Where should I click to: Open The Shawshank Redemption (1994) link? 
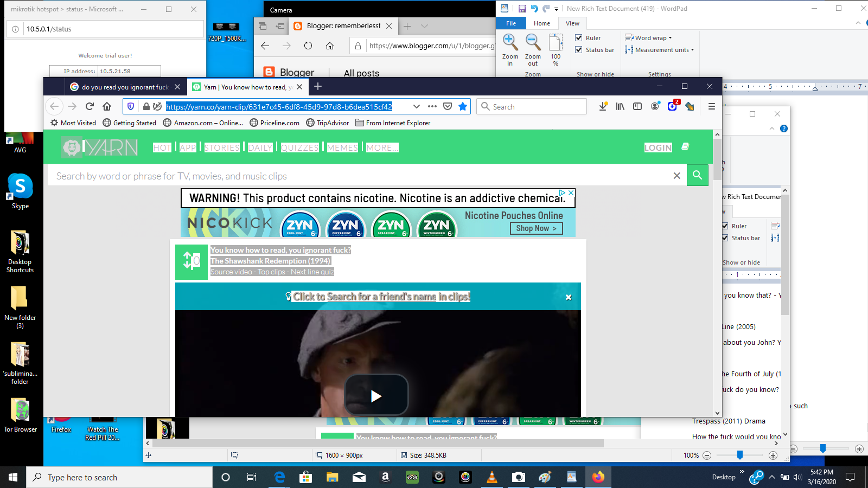[x=270, y=261]
